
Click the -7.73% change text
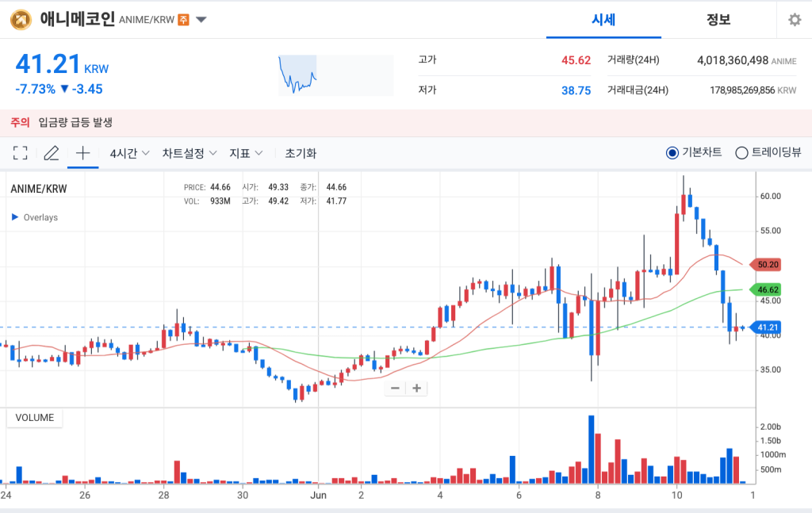pyautogui.click(x=35, y=89)
